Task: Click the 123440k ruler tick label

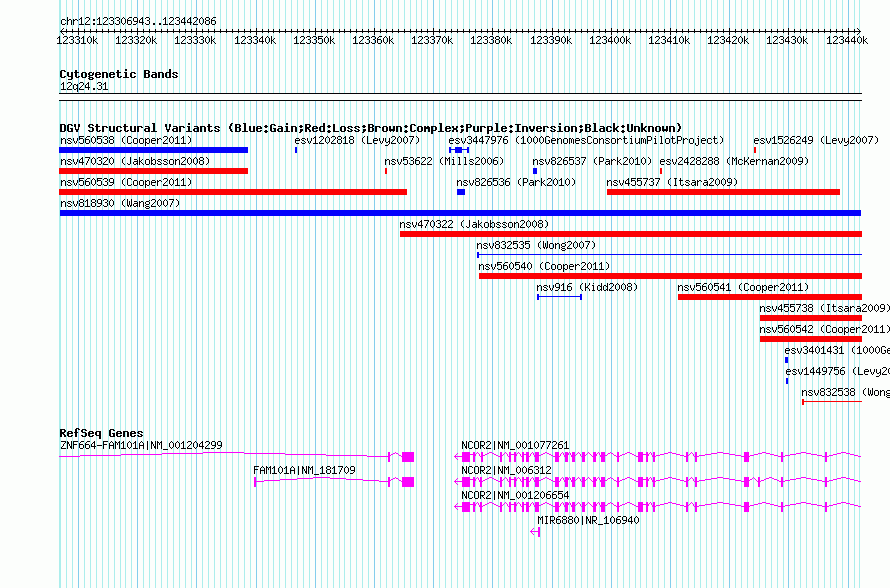Action: tap(847, 40)
